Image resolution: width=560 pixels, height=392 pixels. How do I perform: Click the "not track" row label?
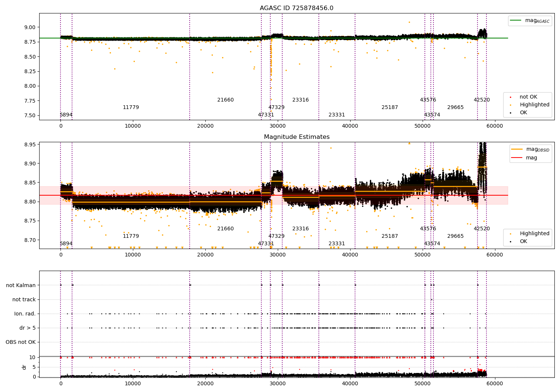click(24, 300)
